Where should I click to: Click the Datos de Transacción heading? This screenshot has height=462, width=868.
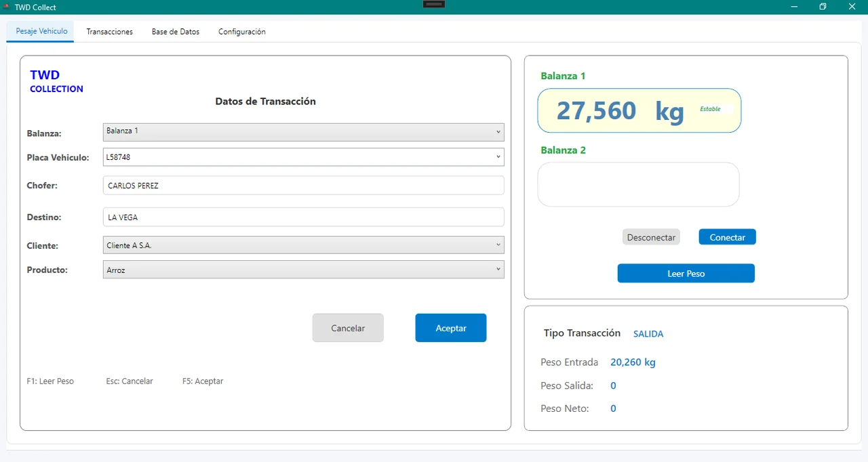click(266, 102)
